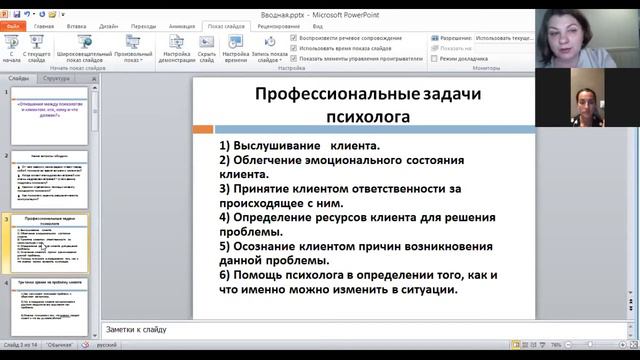Open 'Произвольный показ' dropdown
The image size is (640, 360).
pos(133,49)
